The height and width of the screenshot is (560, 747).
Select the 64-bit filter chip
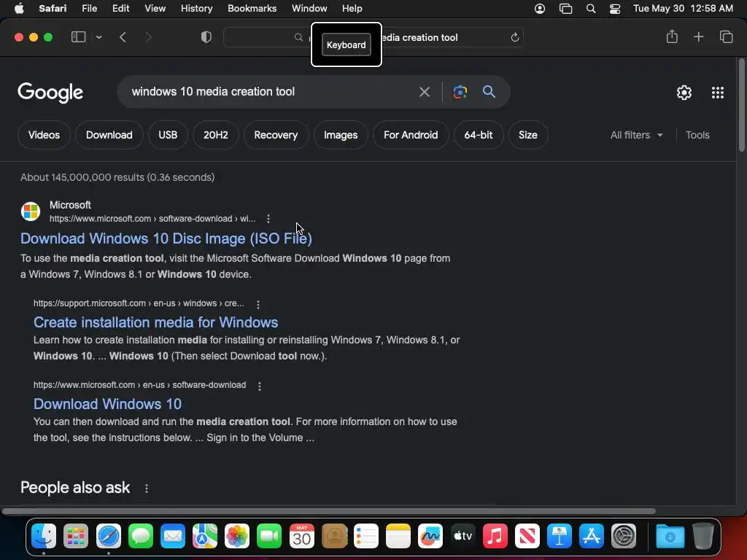[479, 135]
